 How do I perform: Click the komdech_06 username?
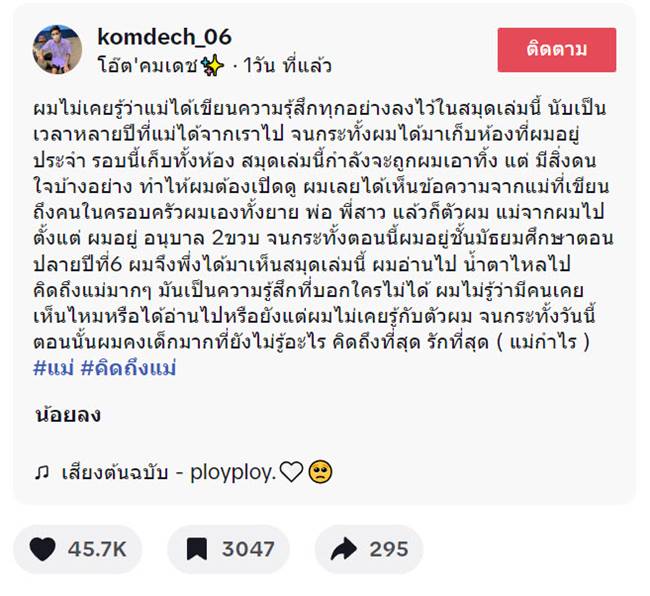(164, 37)
